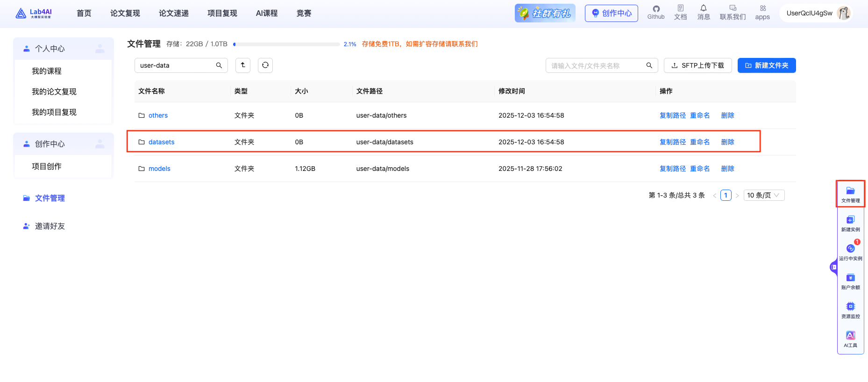Open New Instance in right sidebar

tap(850, 223)
